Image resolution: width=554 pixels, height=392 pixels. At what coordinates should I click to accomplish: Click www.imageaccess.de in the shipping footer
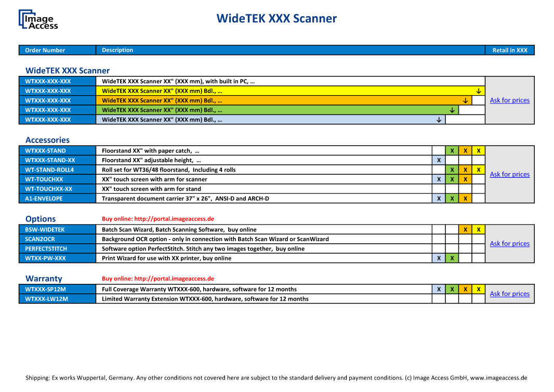pyautogui.click(x=498, y=378)
